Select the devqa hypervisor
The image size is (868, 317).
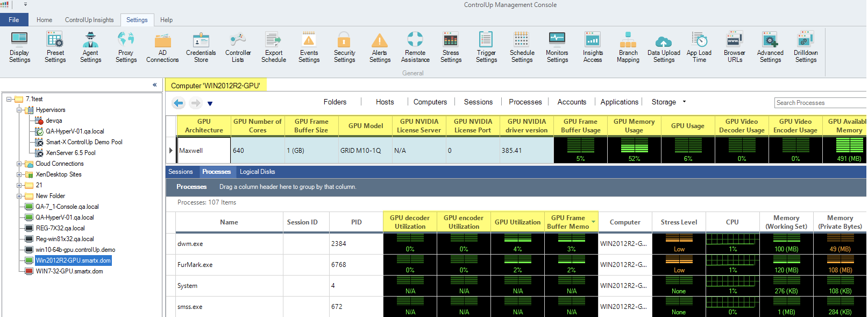coord(54,121)
